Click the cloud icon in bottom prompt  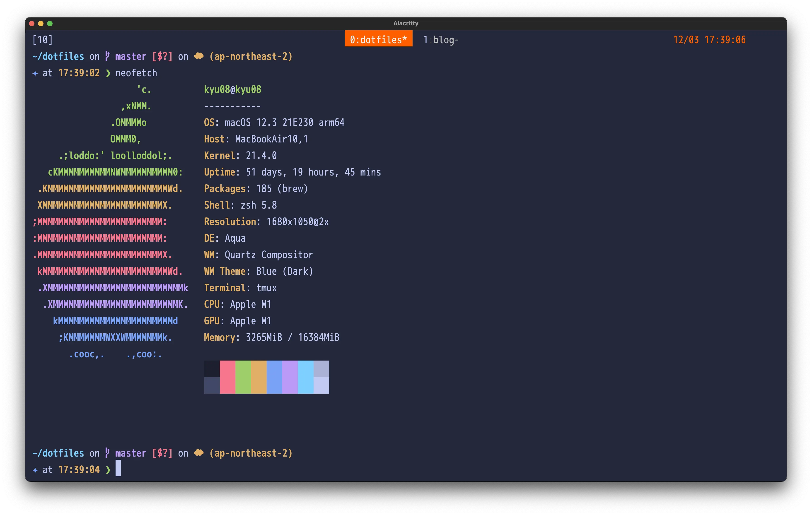tap(199, 453)
